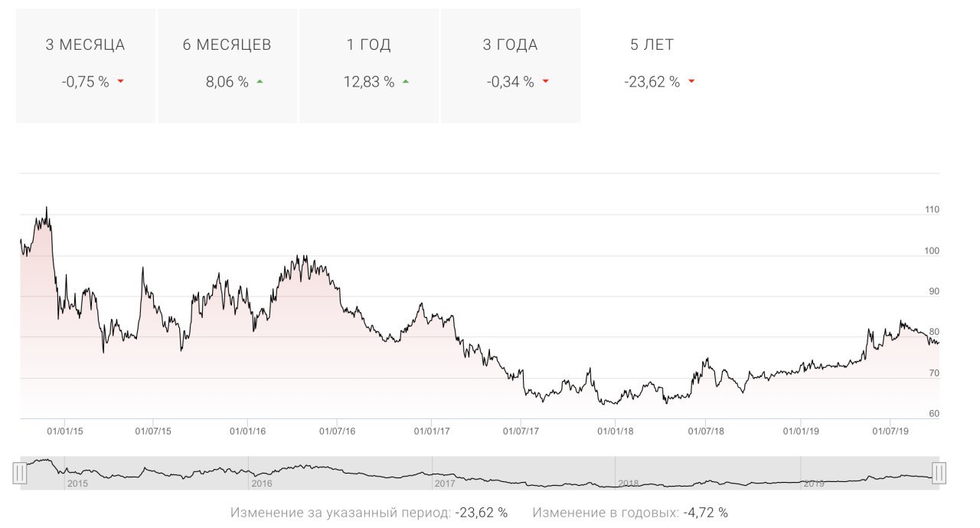Click 2016 in the navigator timeline
980x528 pixels.
262,484
